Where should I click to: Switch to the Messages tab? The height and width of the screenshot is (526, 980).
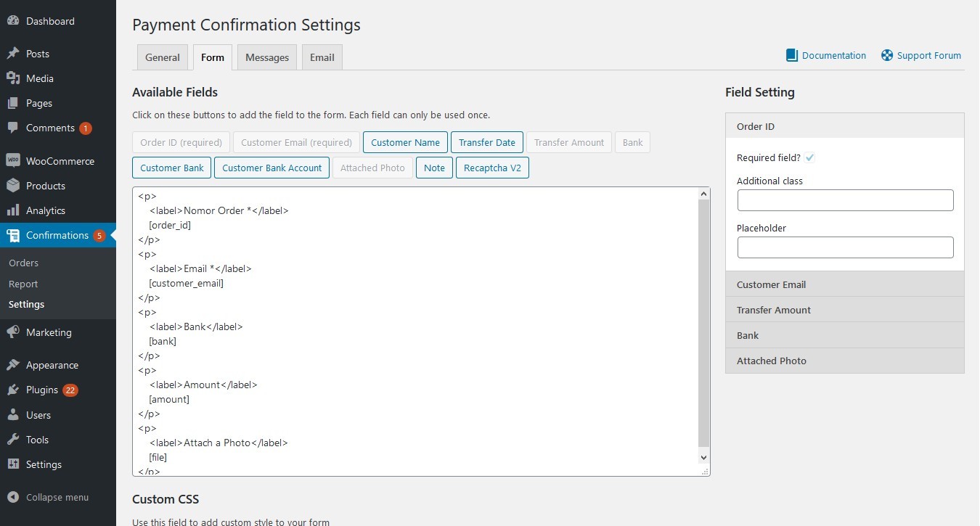[267, 57]
